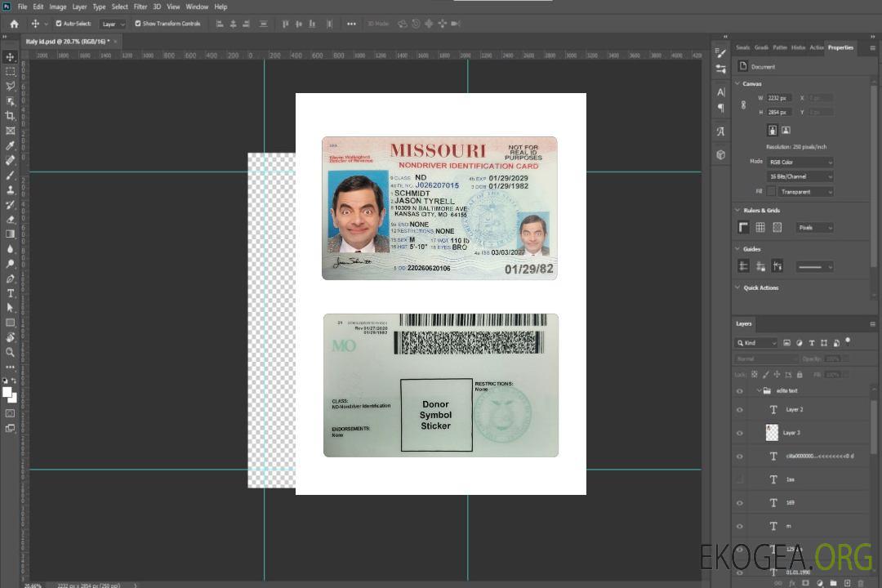This screenshot has width=882, height=588.
Task: Click the Home icon in options bar
Action: tap(14, 24)
